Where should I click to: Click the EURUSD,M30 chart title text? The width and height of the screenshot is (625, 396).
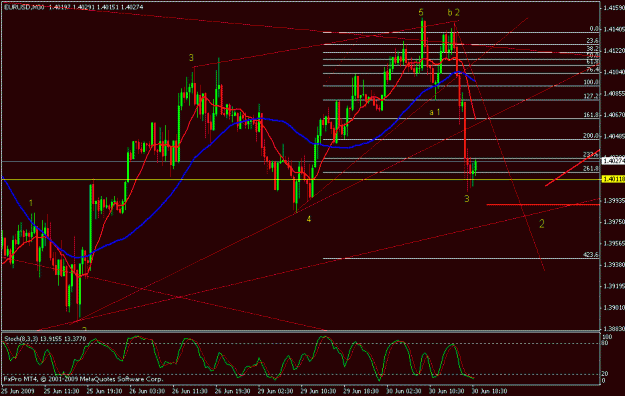pos(24,7)
